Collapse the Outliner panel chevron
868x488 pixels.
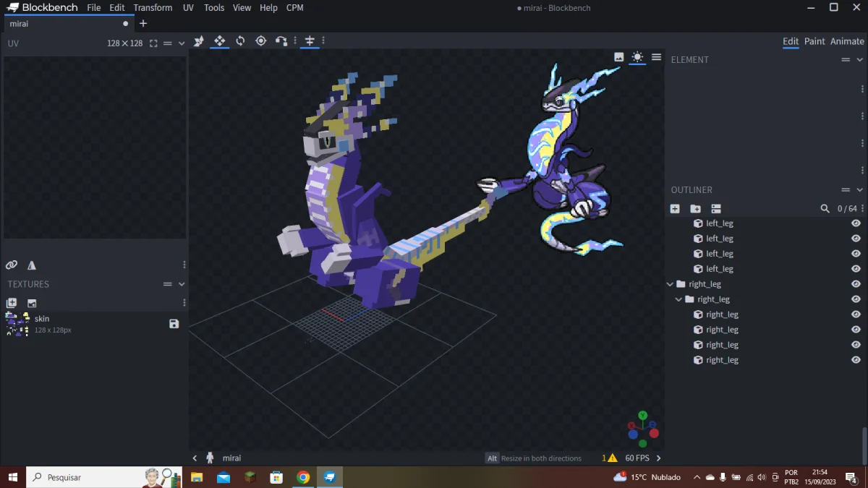click(x=860, y=190)
